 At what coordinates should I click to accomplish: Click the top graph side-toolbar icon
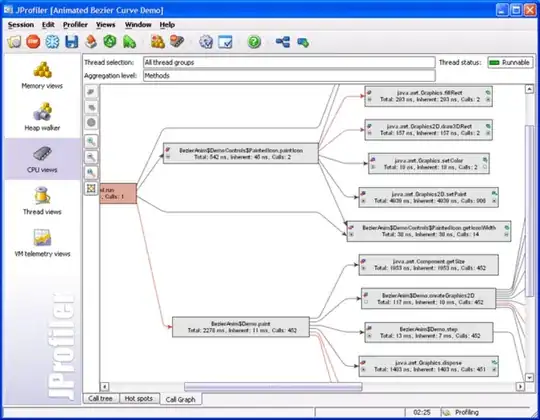coord(91,92)
